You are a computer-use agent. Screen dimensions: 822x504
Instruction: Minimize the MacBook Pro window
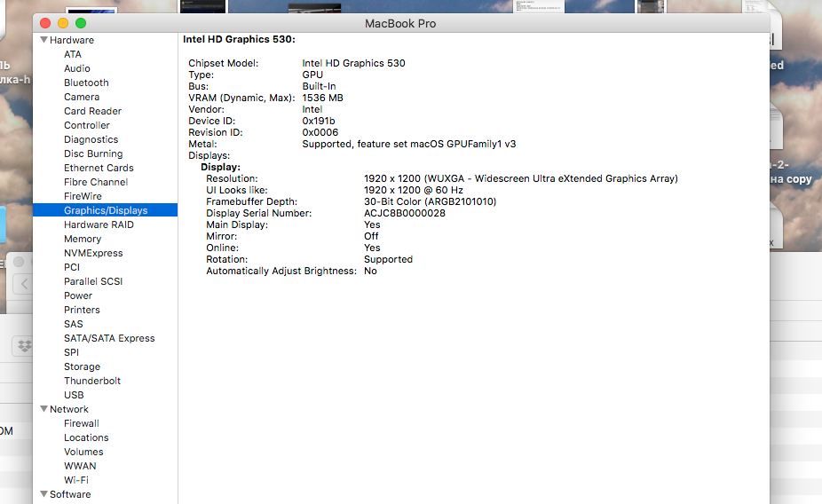[63, 23]
